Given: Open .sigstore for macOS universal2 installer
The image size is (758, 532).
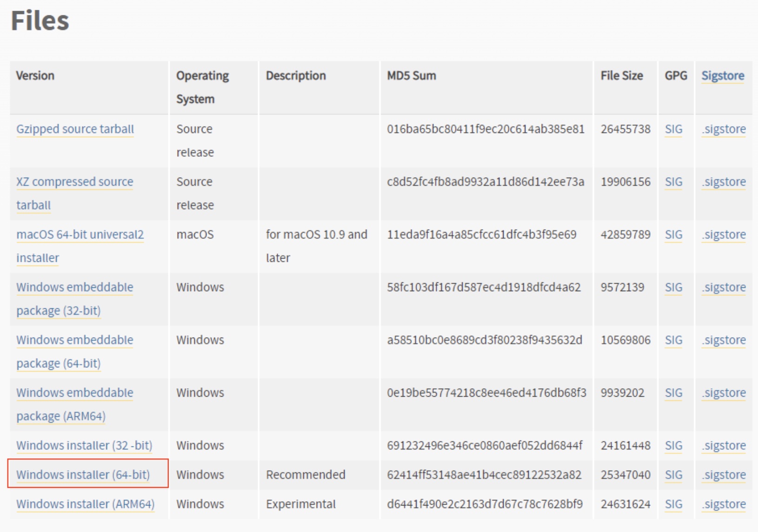Looking at the screenshot, I should [x=724, y=235].
